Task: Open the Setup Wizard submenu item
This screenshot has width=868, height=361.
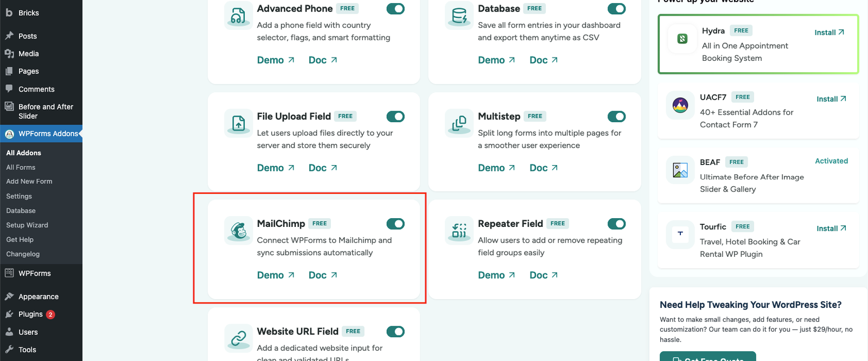Action: click(x=27, y=225)
